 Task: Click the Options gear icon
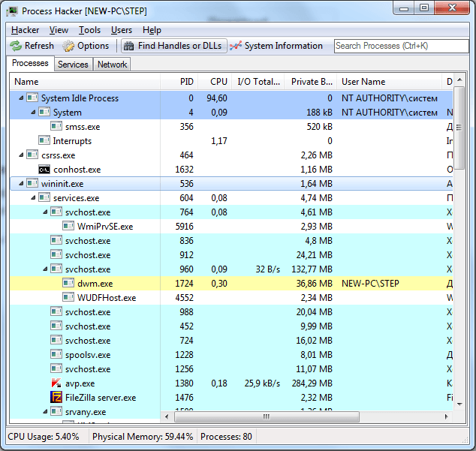(68, 46)
